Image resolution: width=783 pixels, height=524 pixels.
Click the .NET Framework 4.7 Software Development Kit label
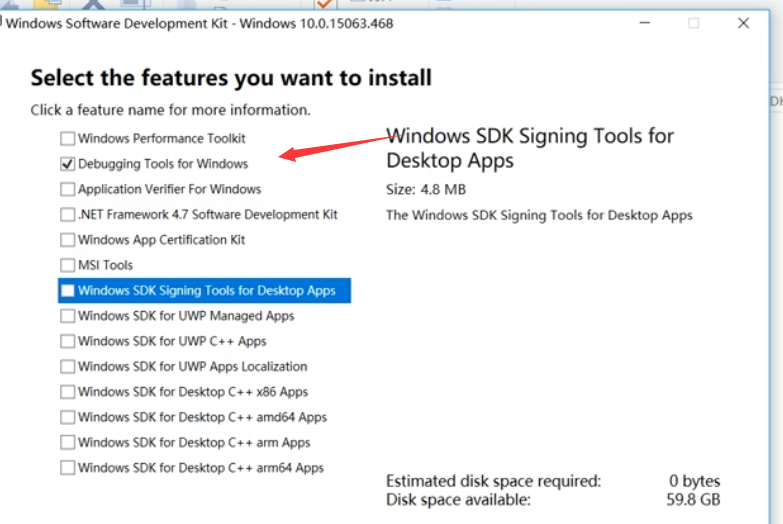coord(208,215)
